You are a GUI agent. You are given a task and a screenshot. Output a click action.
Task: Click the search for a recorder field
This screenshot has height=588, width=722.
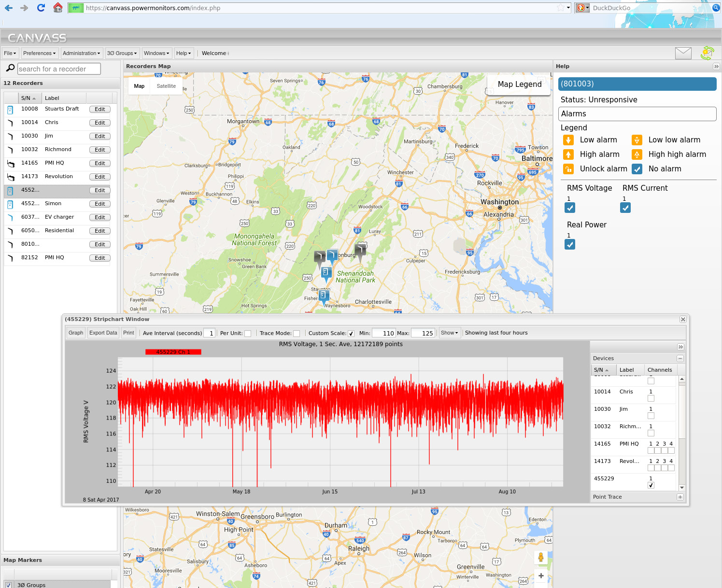59,69
